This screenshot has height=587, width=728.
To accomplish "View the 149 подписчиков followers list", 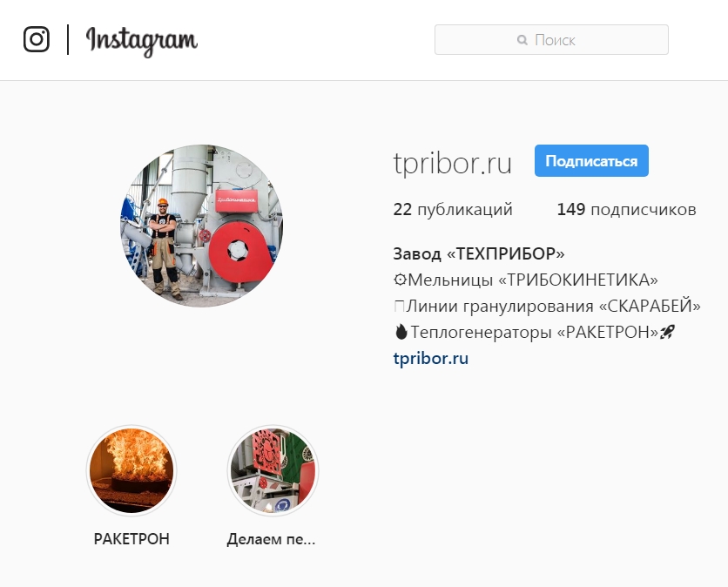I will [626, 209].
